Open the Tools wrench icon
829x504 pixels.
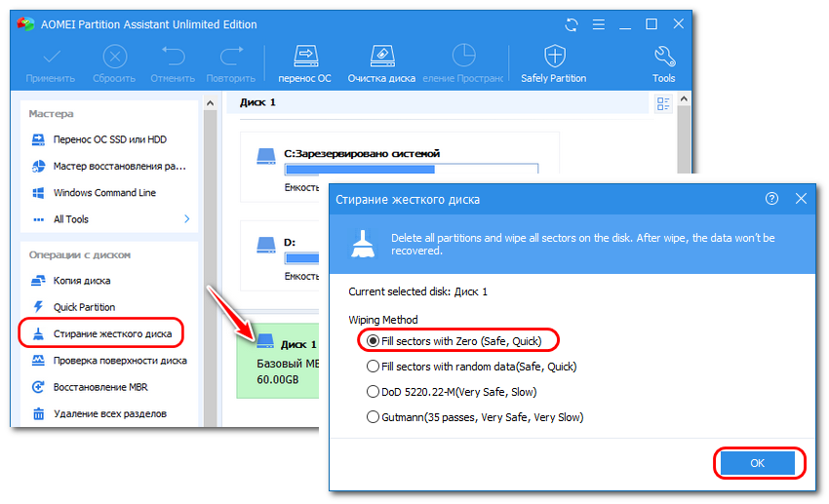(x=664, y=57)
